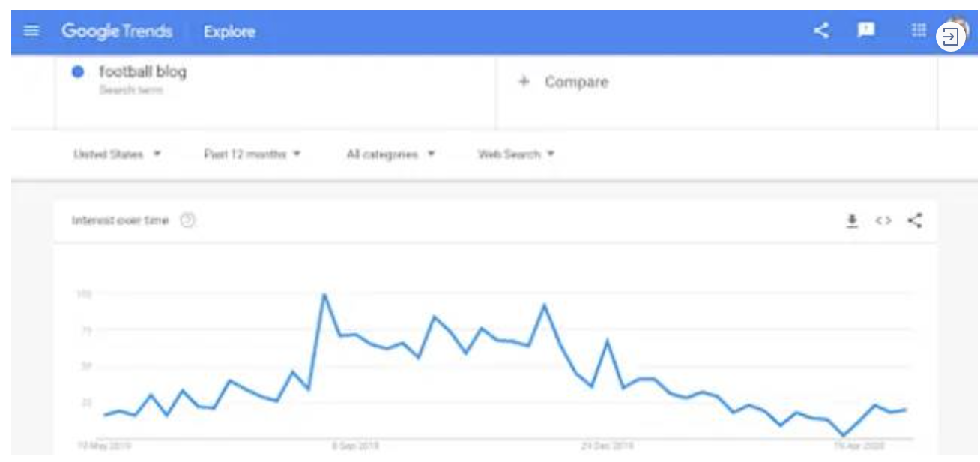Open embed code icon for chart
Image resolution: width=980 pixels, height=462 pixels.
(883, 220)
